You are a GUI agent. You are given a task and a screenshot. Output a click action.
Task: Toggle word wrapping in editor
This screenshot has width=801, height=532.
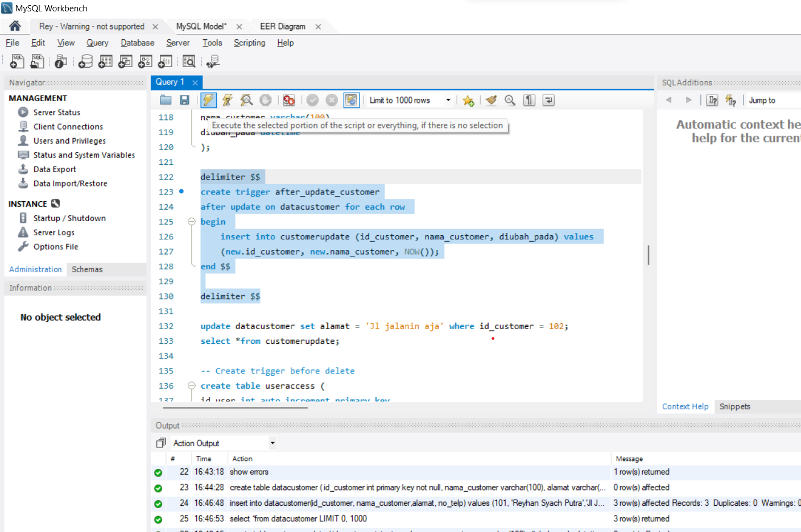548,100
